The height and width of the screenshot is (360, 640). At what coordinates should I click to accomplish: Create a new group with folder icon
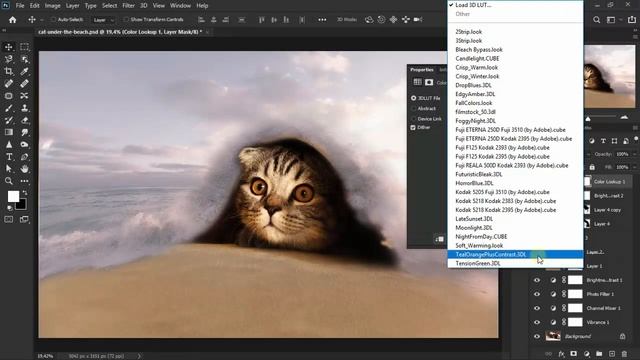coord(599,354)
